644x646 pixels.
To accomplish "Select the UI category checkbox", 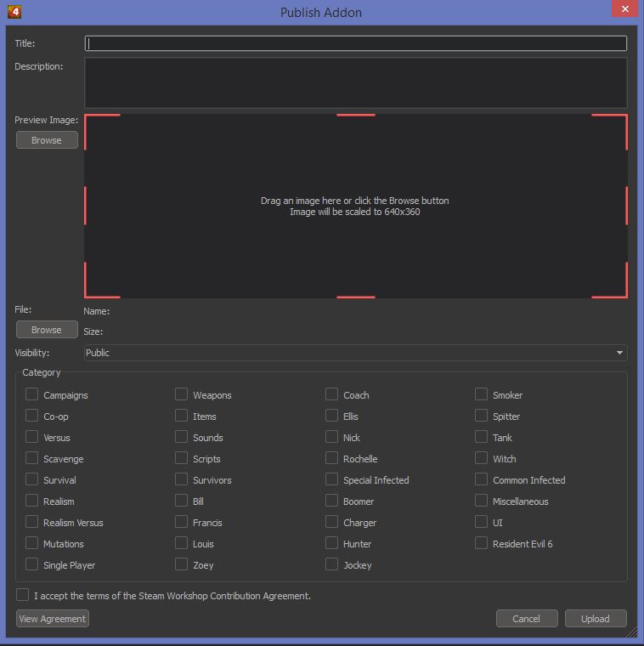I will [x=481, y=522].
